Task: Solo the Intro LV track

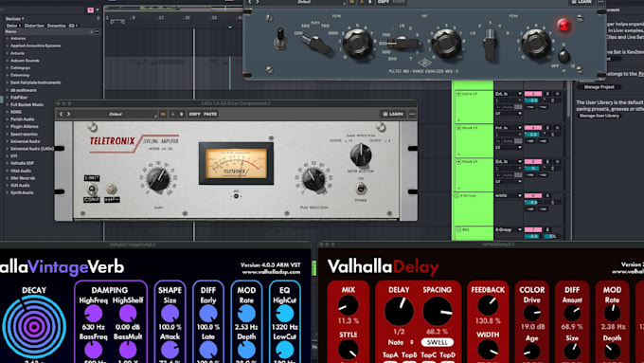Action: (547, 94)
